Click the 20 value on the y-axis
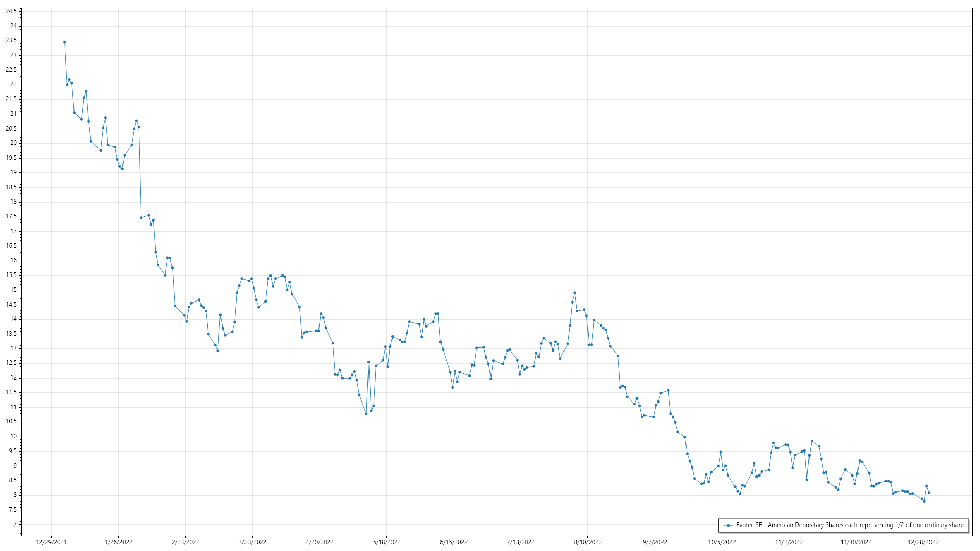Viewport: 980px width, 551px height. click(x=13, y=143)
